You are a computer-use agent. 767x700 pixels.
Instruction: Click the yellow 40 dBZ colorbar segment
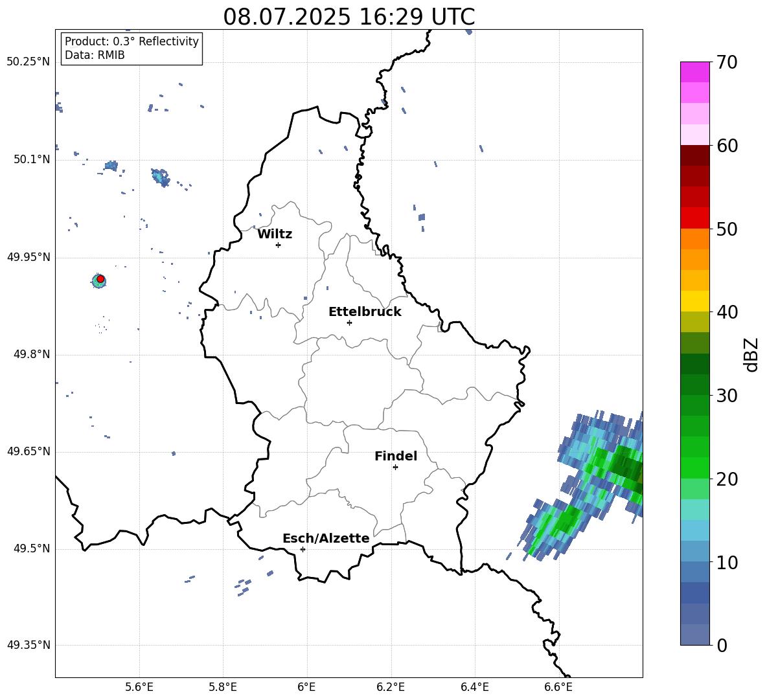click(x=694, y=301)
